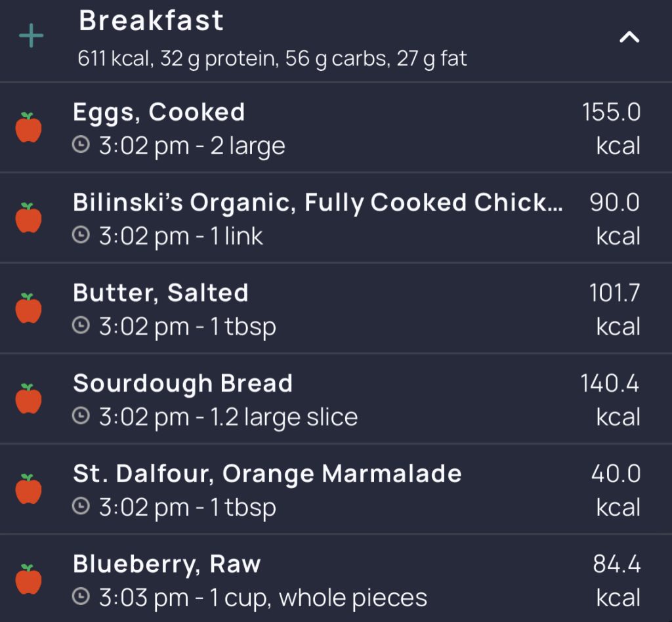Collapse the Breakfast section with the chevron
Viewport: 672px width, 622px height.
pos(629,37)
